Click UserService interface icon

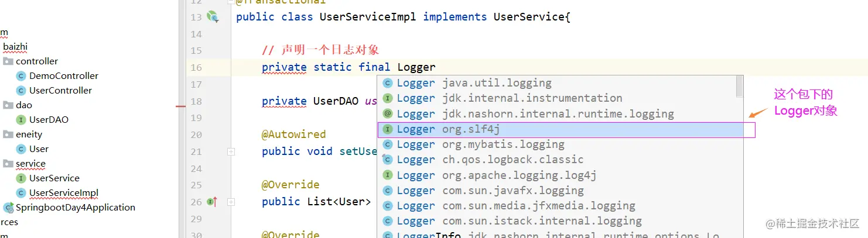[21, 178]
